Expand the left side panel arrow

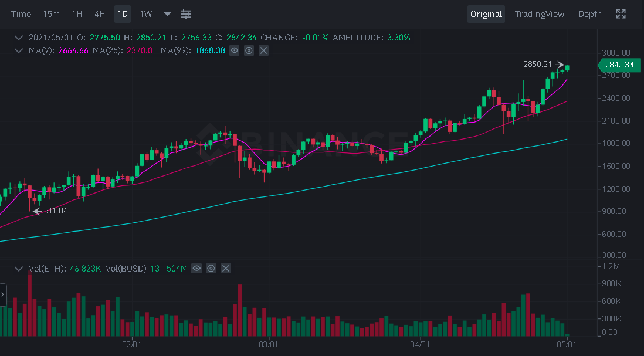[x=3, y=294]
